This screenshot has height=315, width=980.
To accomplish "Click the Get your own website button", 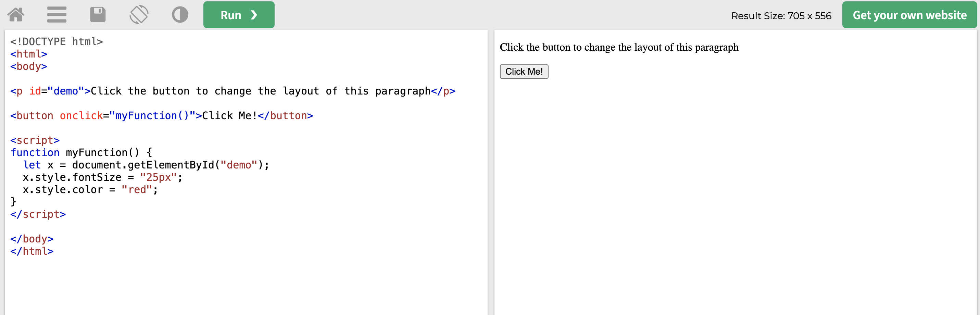I will click(909, 15).
